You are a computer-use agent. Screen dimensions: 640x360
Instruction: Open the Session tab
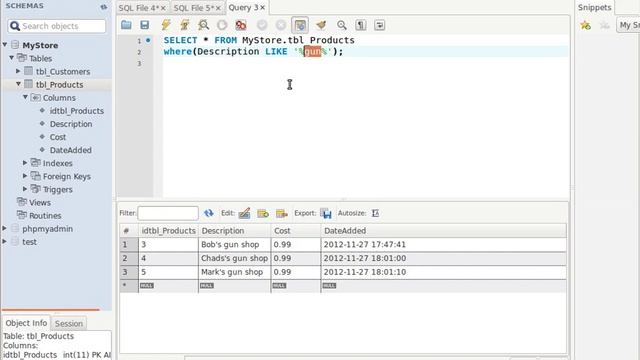(x=69, y=323)
